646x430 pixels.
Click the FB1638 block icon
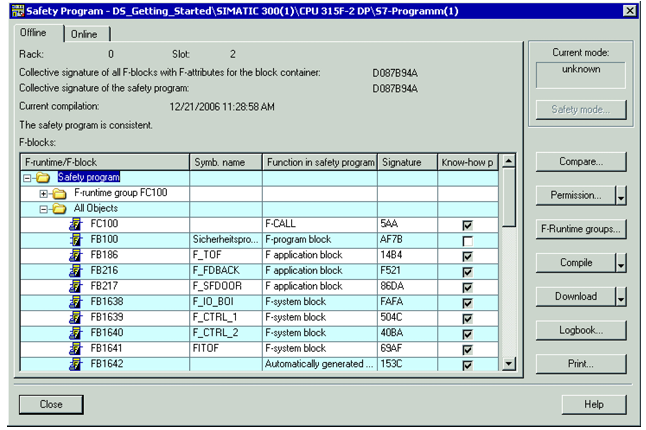click(x=75, y=302)
